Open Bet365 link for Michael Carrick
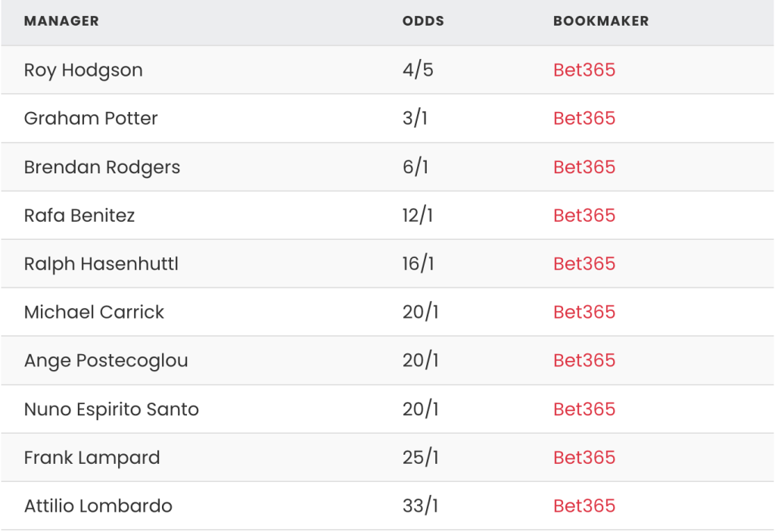This screenshot has width=775, height=532. (584, 312)
